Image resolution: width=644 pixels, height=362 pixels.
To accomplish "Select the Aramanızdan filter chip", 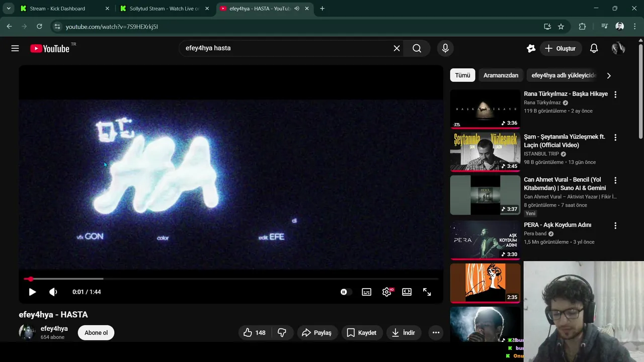I will tap(501, 75).
